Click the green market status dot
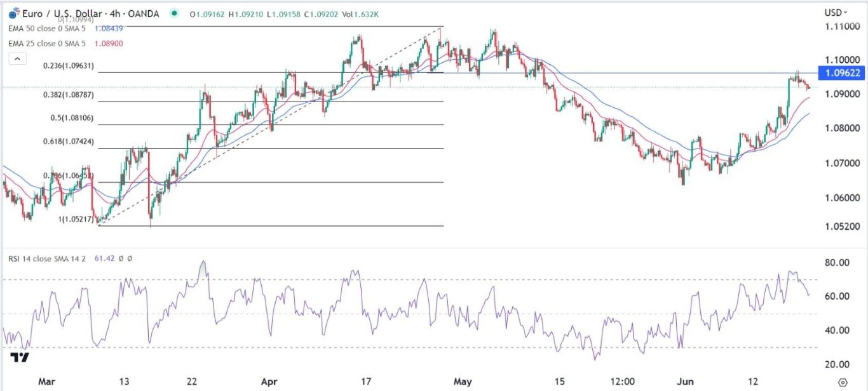The image size is (868, 391). [x=175, y=12]
